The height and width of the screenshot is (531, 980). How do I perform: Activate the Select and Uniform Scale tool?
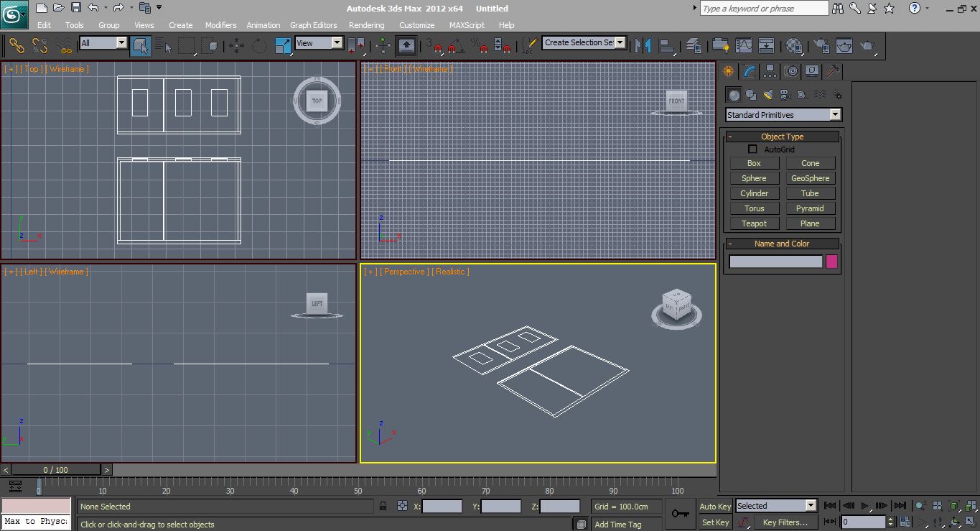pyautogui.click(x=284, y=46)
